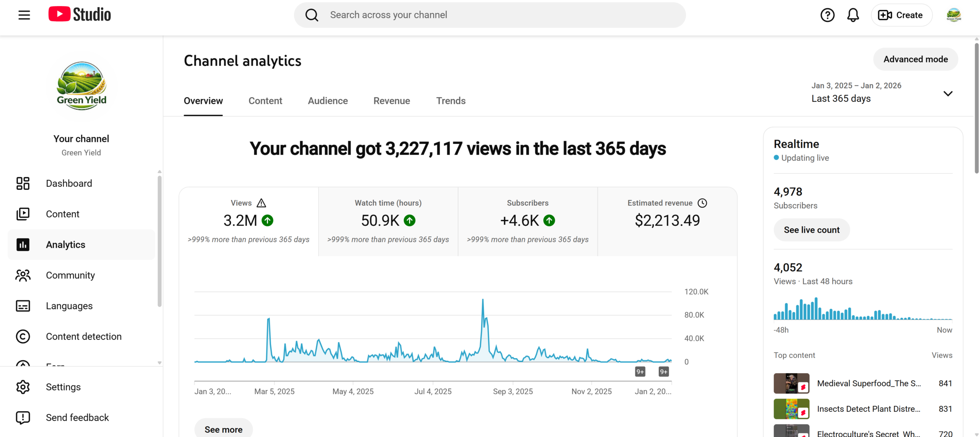Click the help question mark icon

coord(827,15)
